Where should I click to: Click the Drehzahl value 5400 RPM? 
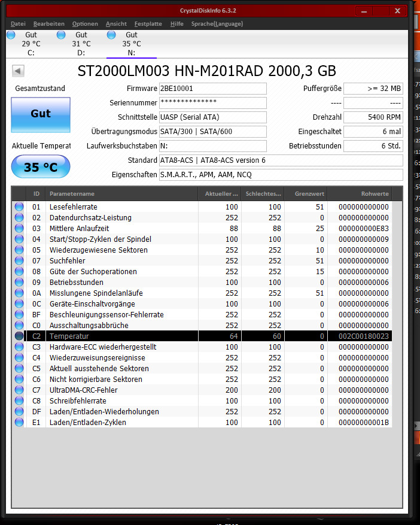[373, 117]
